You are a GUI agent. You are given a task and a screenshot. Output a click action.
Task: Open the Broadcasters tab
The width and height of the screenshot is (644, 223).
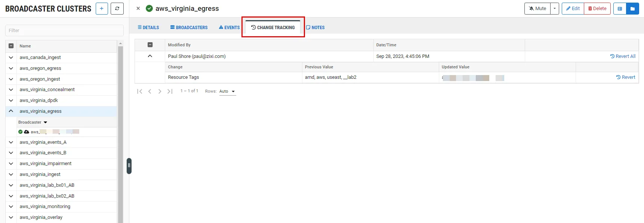(189, 28)
